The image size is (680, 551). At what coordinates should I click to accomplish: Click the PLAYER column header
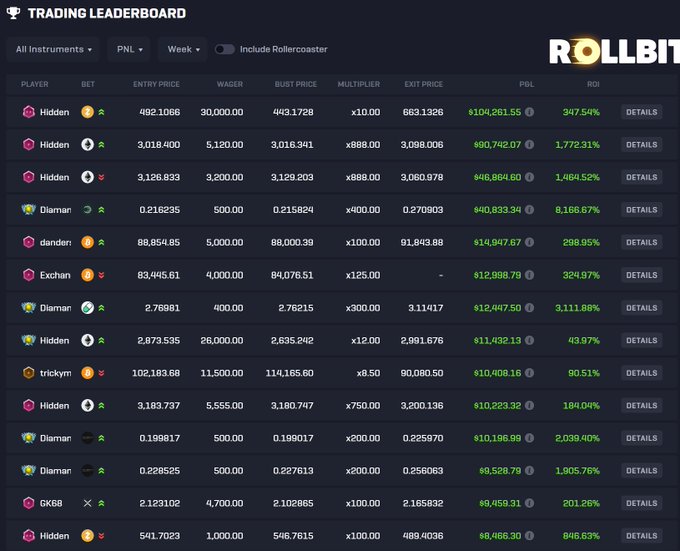[x=35, y=84]
